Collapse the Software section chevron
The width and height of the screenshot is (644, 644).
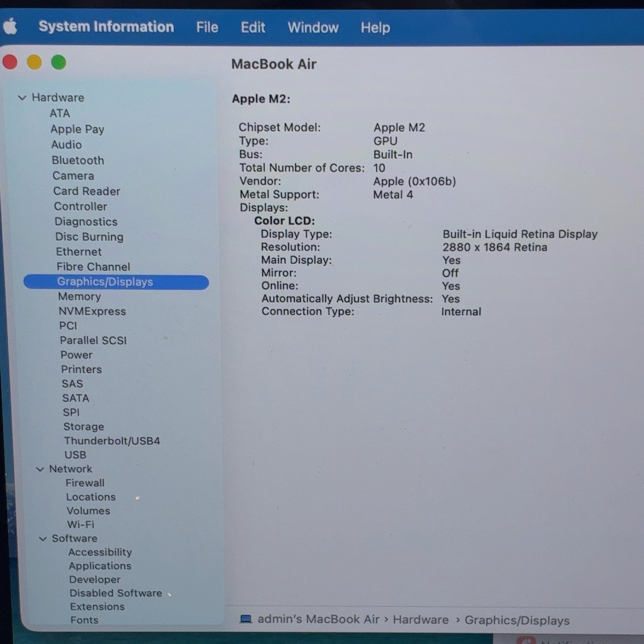[x=43, y=538]
